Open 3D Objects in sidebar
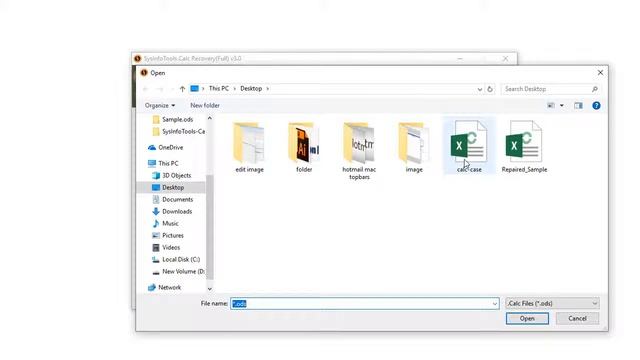Image resolution: width=640 pixels, height=360 pixels. (172, 175)
